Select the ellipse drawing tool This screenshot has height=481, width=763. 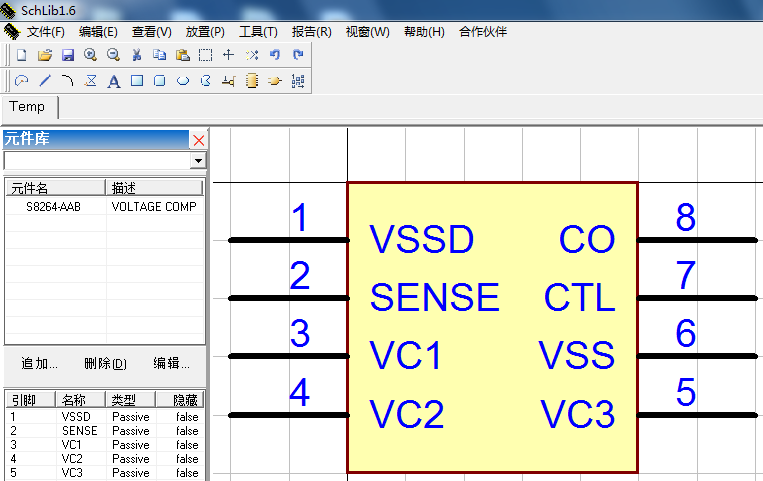(183, 81)
